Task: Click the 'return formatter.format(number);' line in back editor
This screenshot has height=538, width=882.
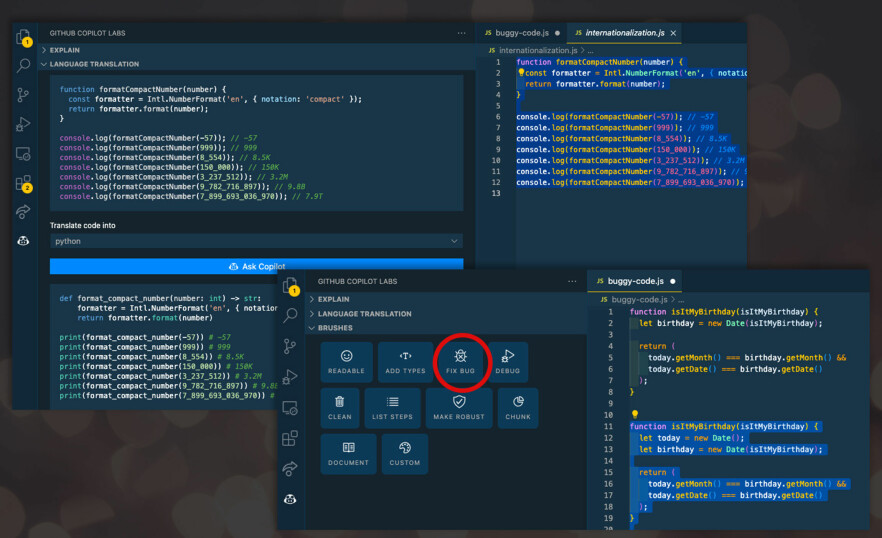Action: point(595,84)
